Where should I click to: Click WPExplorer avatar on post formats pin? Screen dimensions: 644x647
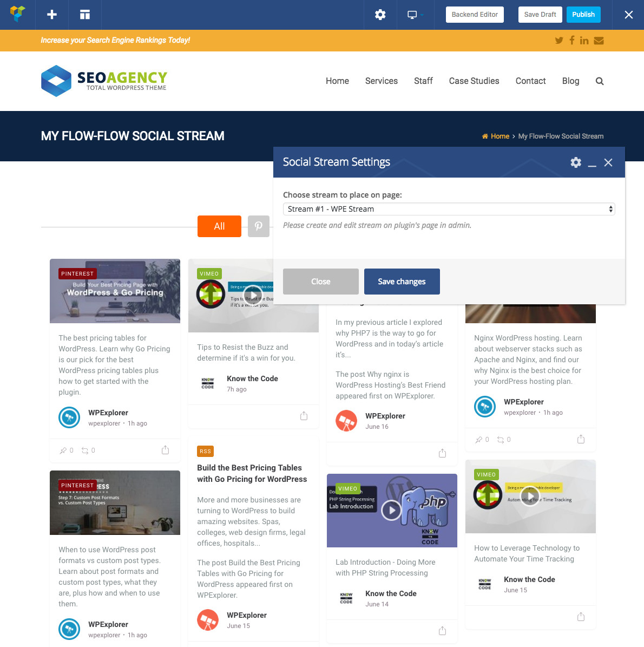coord(69,629)
